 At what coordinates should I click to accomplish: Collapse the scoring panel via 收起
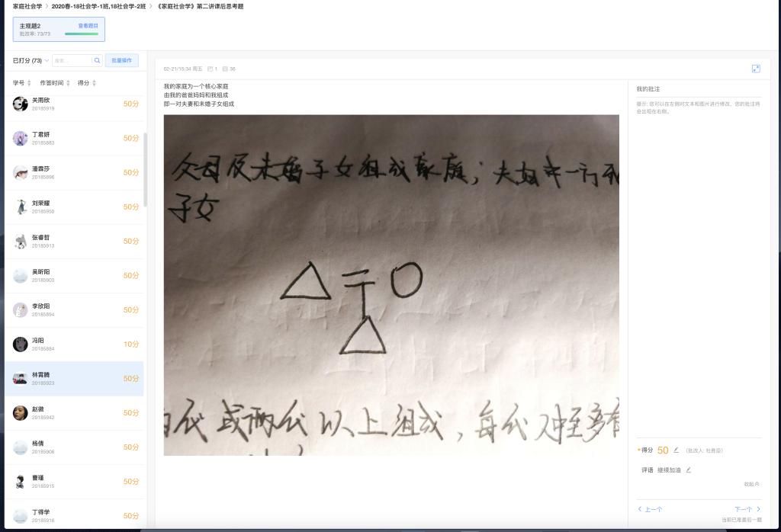click(x=751, y=484)
